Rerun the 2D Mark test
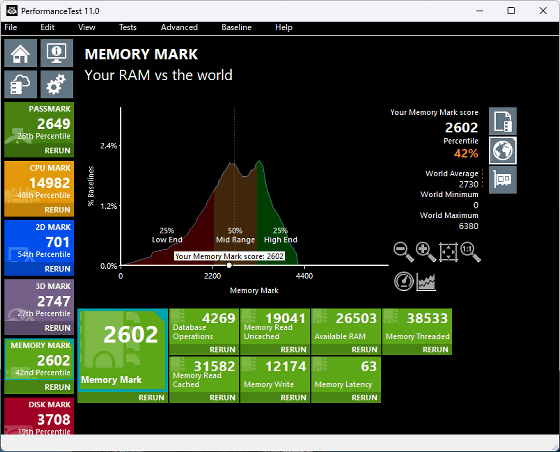Screen dimensions: 560x452 click(x=57, y=269)
